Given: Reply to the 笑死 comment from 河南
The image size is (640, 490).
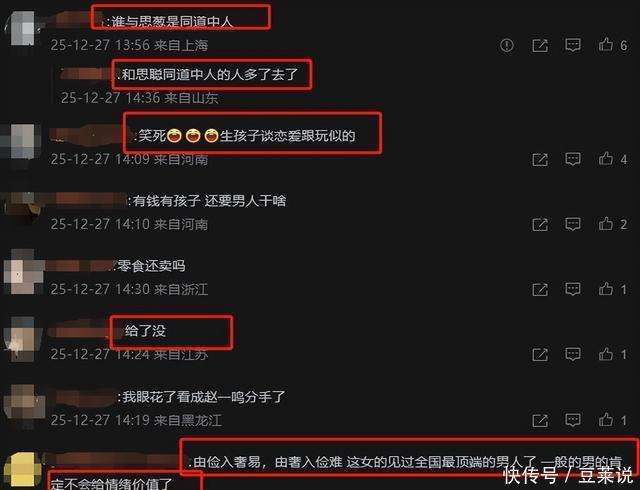Looking at the screenshot, I should point(573,159).
